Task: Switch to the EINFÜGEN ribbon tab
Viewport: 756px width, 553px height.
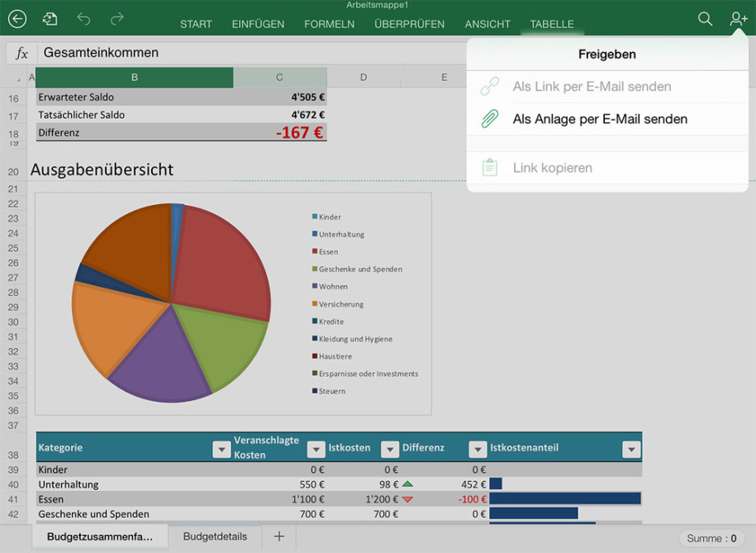Action: click(x=258, y=24)
